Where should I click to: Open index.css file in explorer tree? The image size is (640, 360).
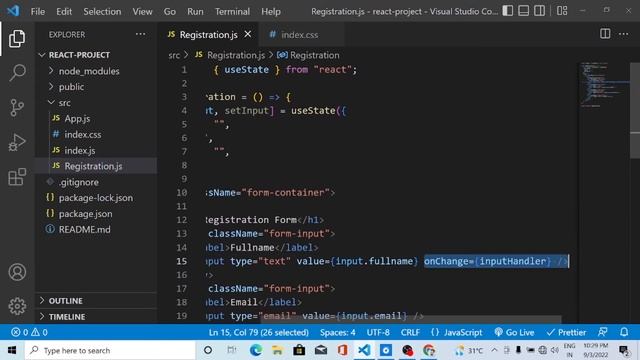click(x=96, y=134)
